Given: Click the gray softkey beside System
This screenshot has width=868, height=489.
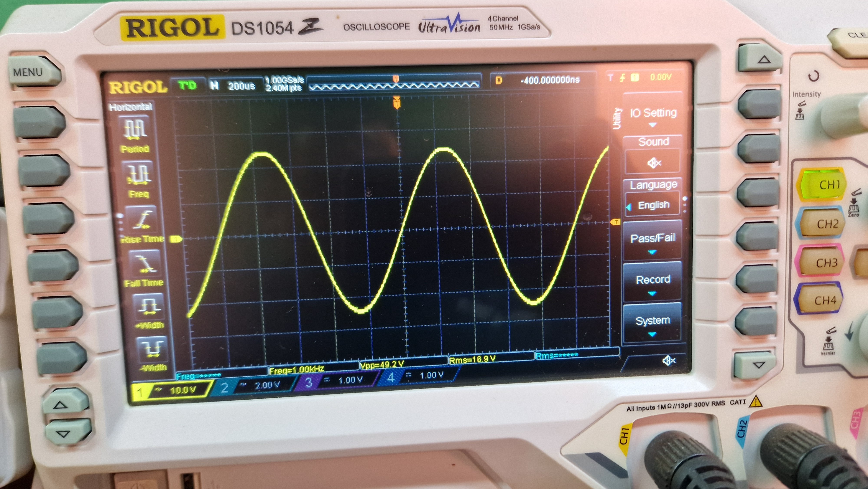Looking at the screenshot, I should [x=756, y=321].
